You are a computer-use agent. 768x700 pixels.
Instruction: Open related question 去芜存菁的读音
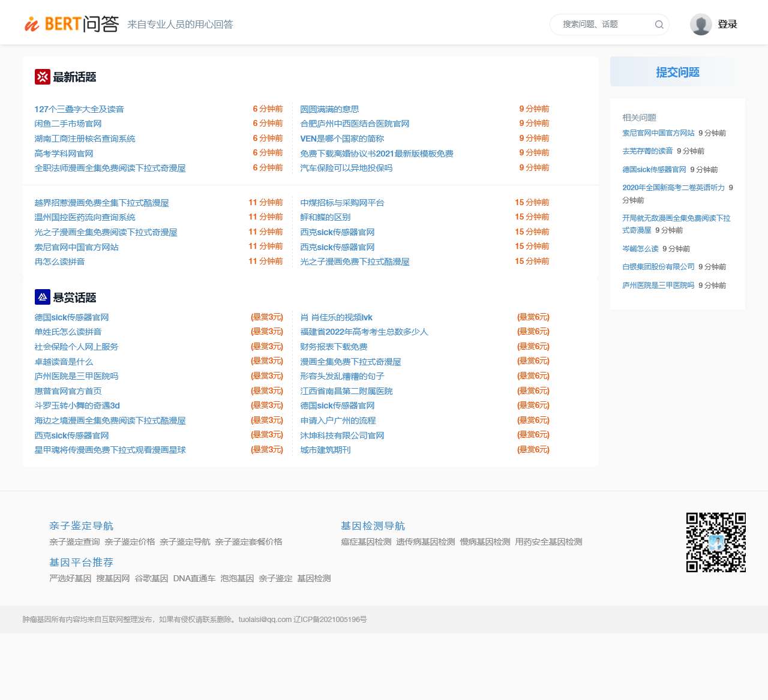[647, 151]
